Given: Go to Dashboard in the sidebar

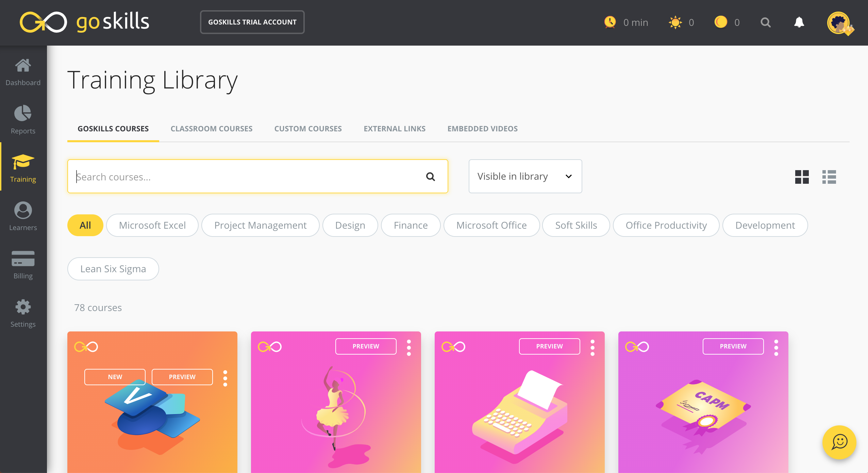Looking at the screenshot, I should pyautogui.click(x=23, y=72).
